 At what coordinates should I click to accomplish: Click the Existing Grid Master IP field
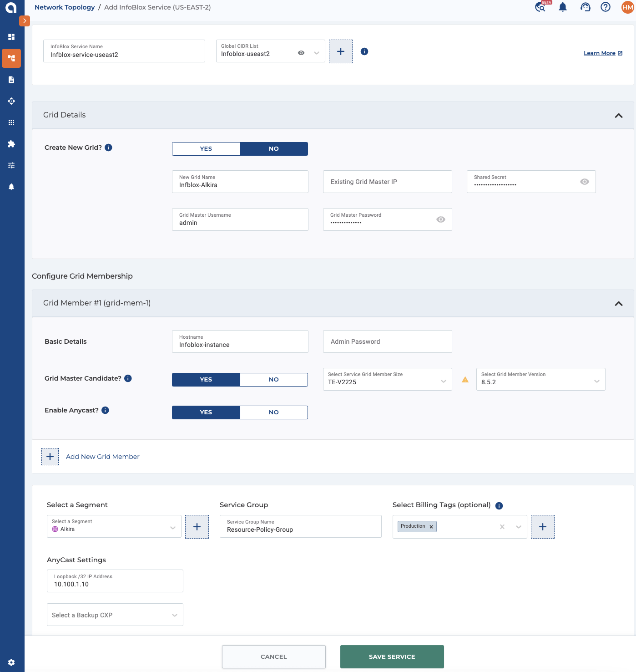click(388, 182)
